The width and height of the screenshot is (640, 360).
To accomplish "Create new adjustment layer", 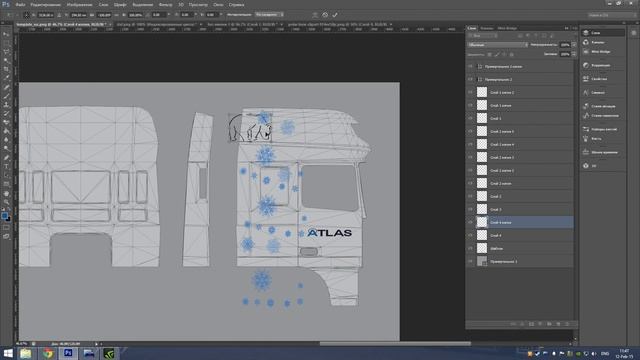I will (x=540, y=324).
